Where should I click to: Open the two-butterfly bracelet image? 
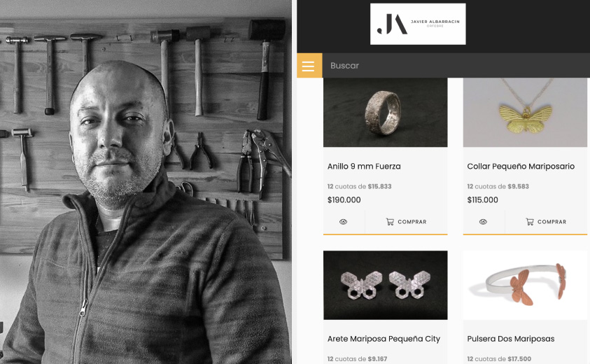click(525, 285)
